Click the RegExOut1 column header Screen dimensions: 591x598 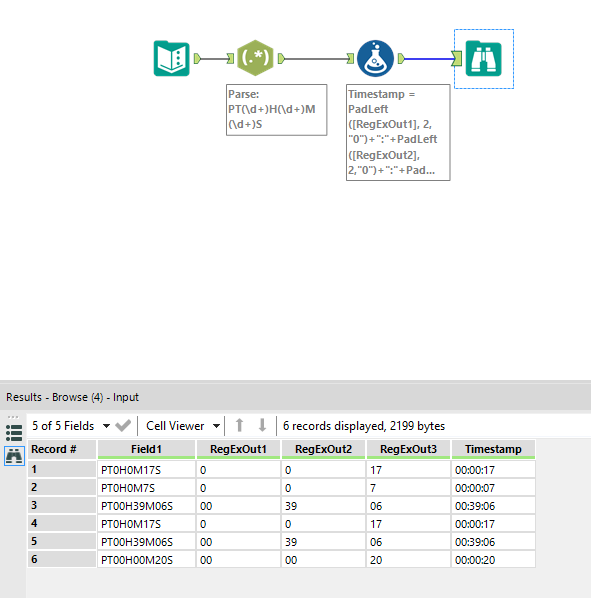[x=238, y=449]
